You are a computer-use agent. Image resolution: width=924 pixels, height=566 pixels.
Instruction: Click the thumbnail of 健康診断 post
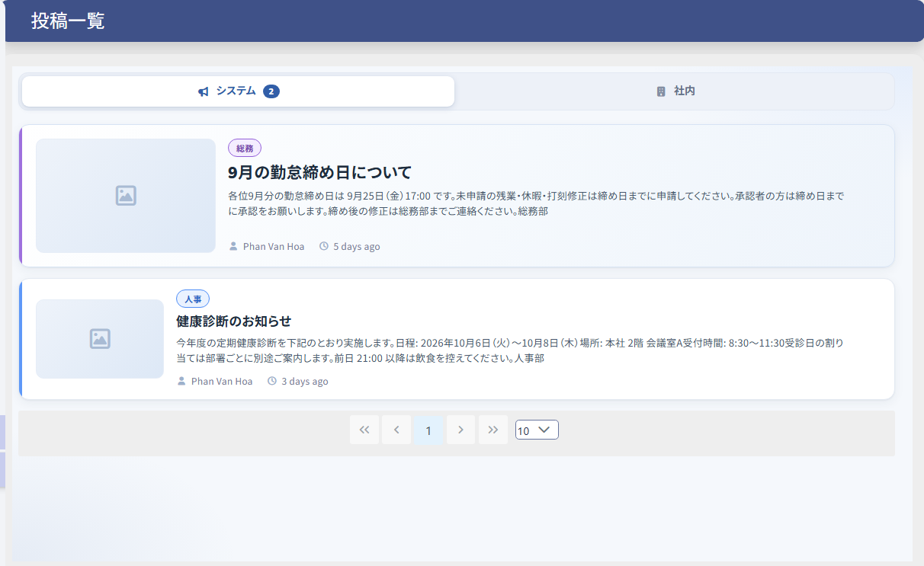click(x=100, y=339)
